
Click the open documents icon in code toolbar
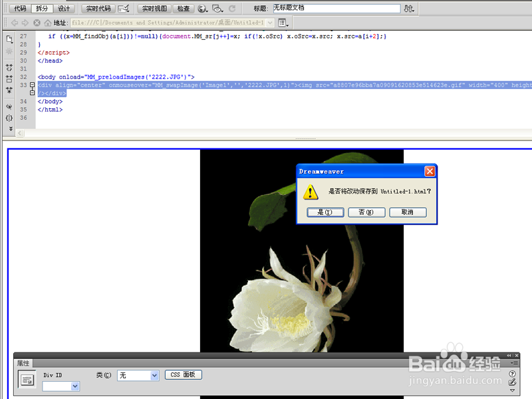[9, 39]
